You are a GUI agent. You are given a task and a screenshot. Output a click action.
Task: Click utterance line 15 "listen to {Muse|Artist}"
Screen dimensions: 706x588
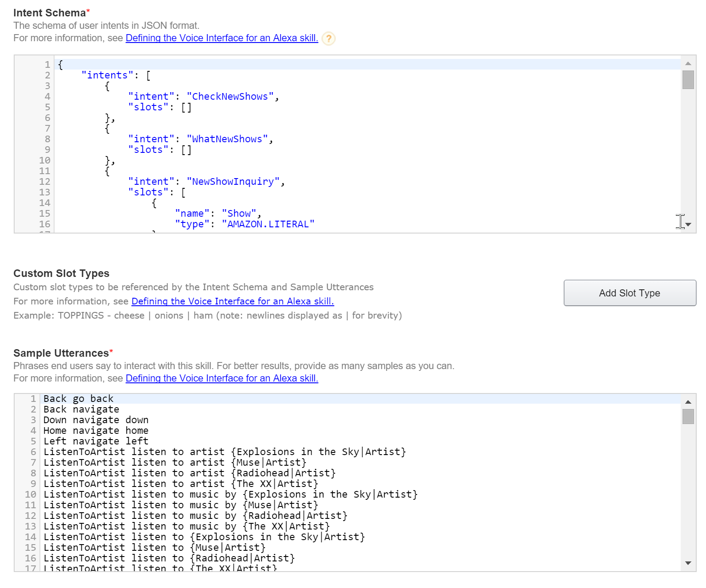point(155,548)
